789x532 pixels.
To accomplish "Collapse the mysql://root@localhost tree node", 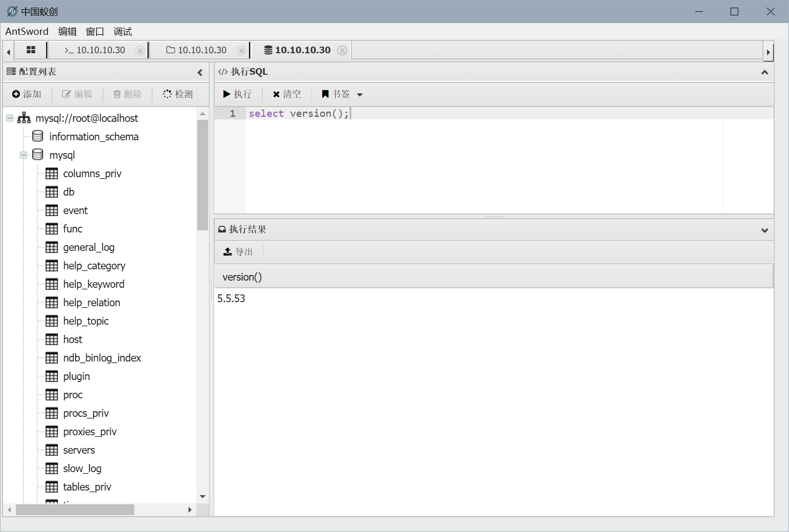I will (10, 118).
